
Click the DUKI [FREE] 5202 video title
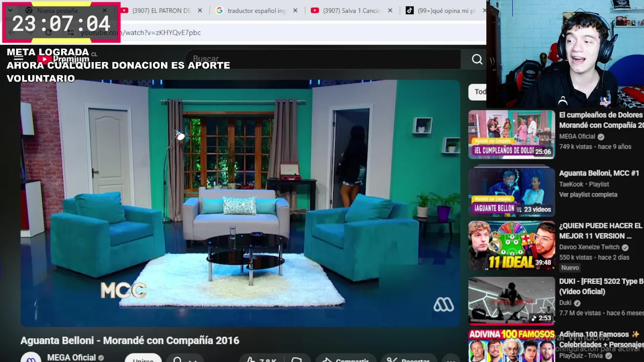coord(601,286)
